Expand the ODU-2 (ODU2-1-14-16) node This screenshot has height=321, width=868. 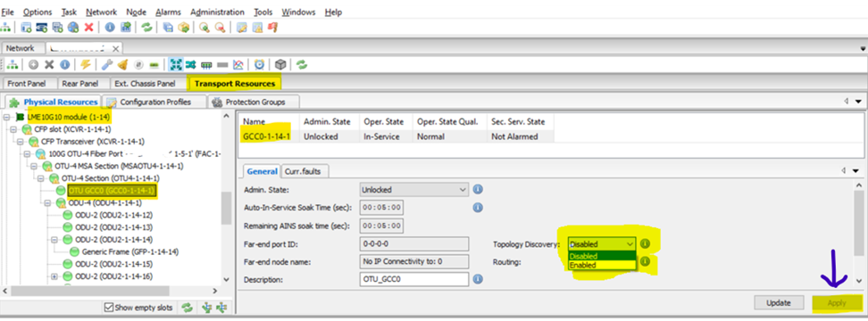54,276
